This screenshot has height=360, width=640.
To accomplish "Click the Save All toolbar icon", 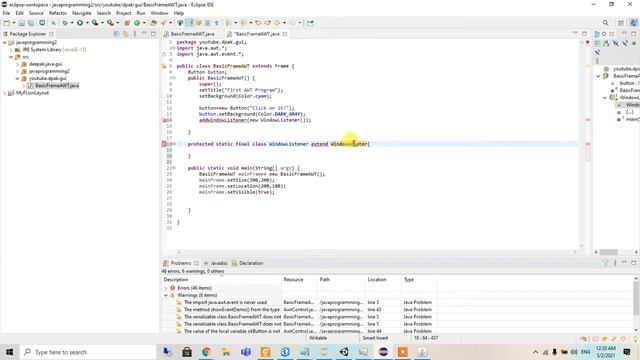I will click(x=31, y=23).
